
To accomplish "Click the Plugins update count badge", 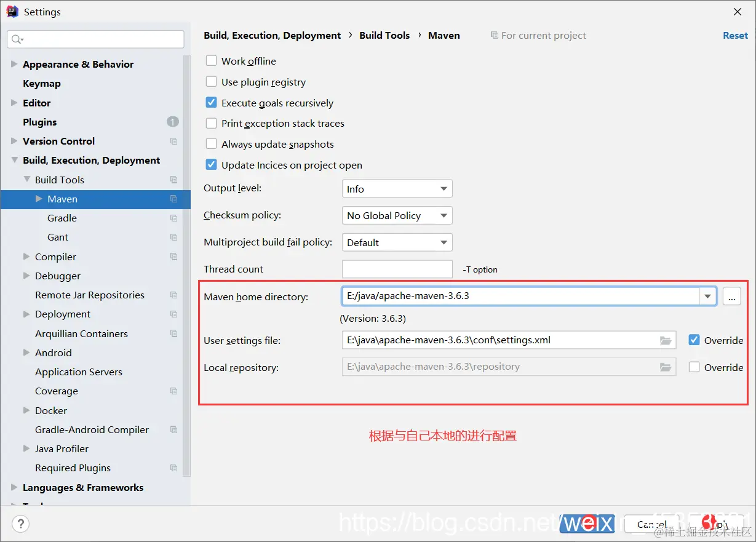I will [173, 122].
